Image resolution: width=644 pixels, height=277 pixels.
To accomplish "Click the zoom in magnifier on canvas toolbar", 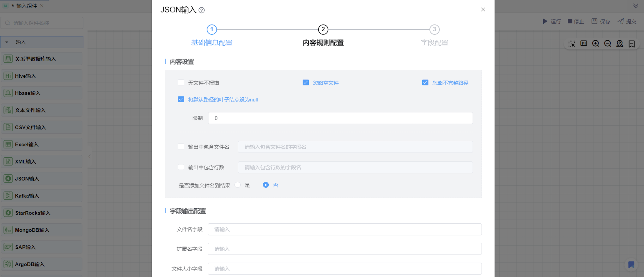I will (596, 44).
